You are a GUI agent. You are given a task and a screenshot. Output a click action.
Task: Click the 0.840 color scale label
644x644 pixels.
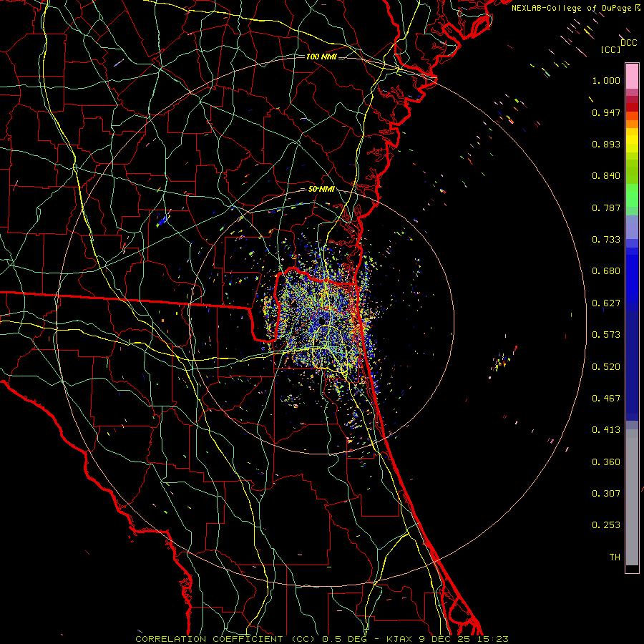pyautogui.click(x=606, y=176)
